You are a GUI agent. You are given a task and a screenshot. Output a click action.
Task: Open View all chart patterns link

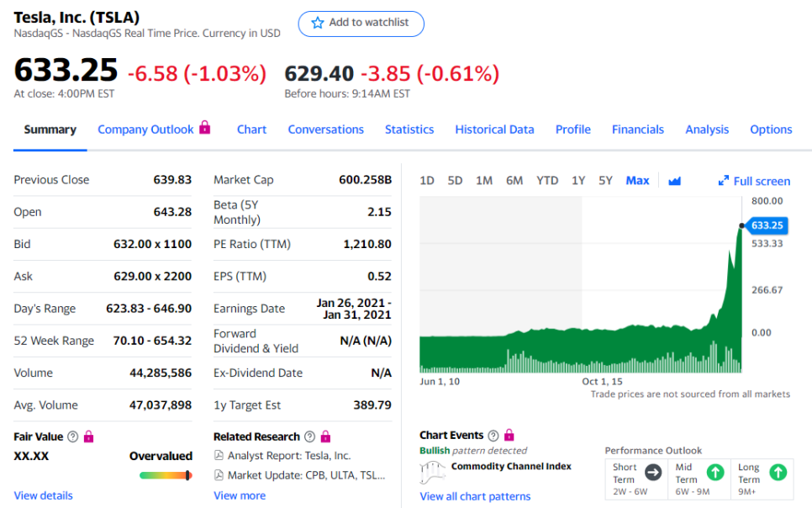point(475,496)
